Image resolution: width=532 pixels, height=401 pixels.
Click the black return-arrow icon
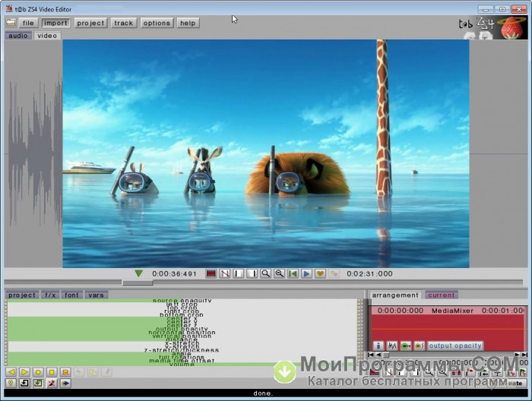(x=24, y=384)
